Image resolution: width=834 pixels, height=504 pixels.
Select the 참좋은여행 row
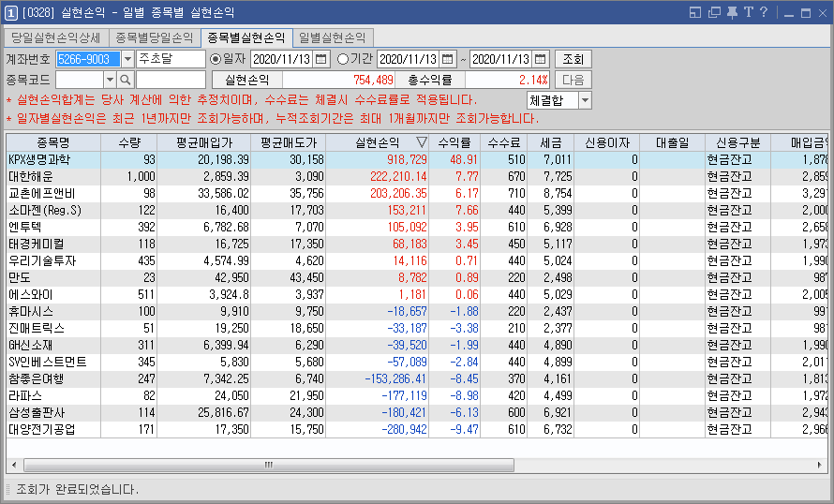417,379
